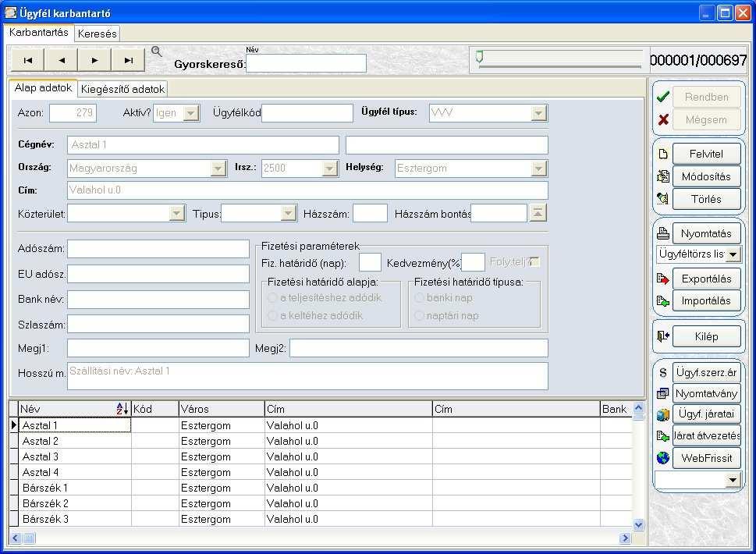The image size is (756, 554).
Task: Click the Exportálás button
Action: (x=706, y=279)
